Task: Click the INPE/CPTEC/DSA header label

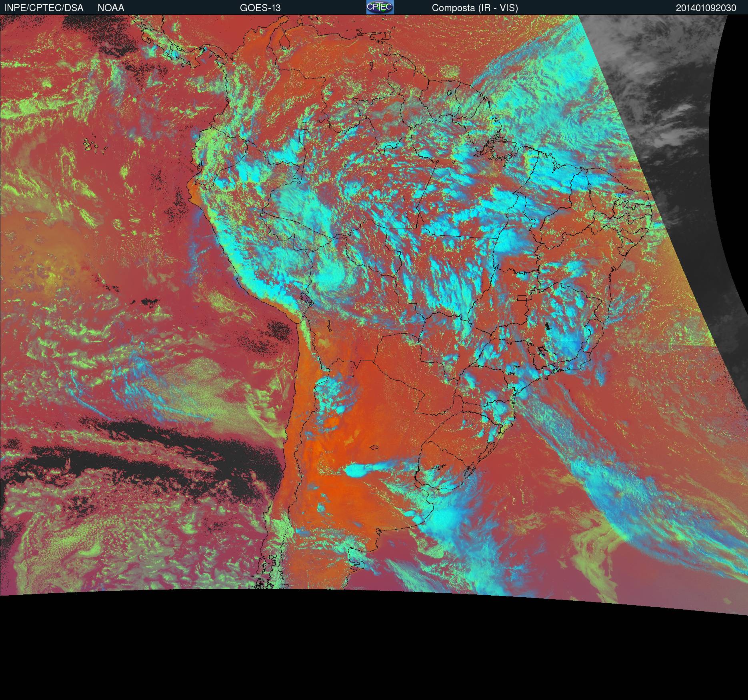Action: (44, 8)
